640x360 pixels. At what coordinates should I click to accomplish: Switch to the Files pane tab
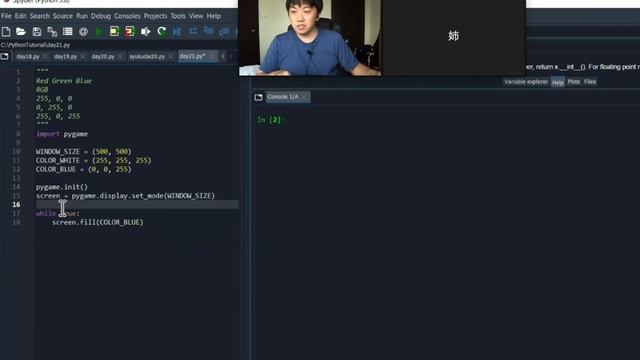pyautogui.click(x=590, y=82)
